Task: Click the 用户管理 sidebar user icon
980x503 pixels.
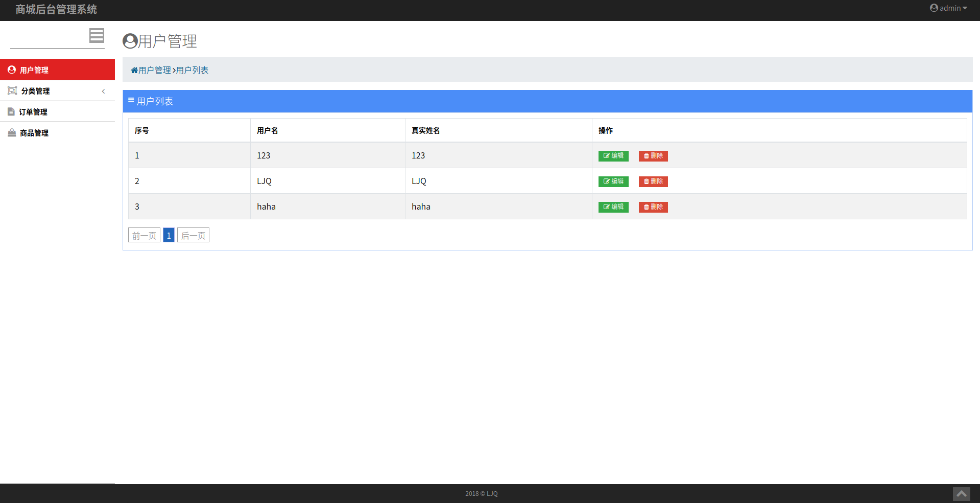Action: [12, 70]
